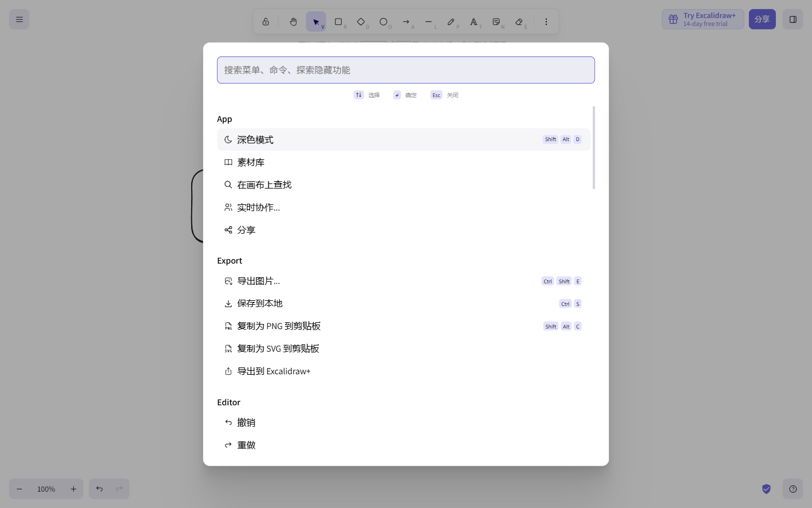Zoom in with the plus button

73,489
